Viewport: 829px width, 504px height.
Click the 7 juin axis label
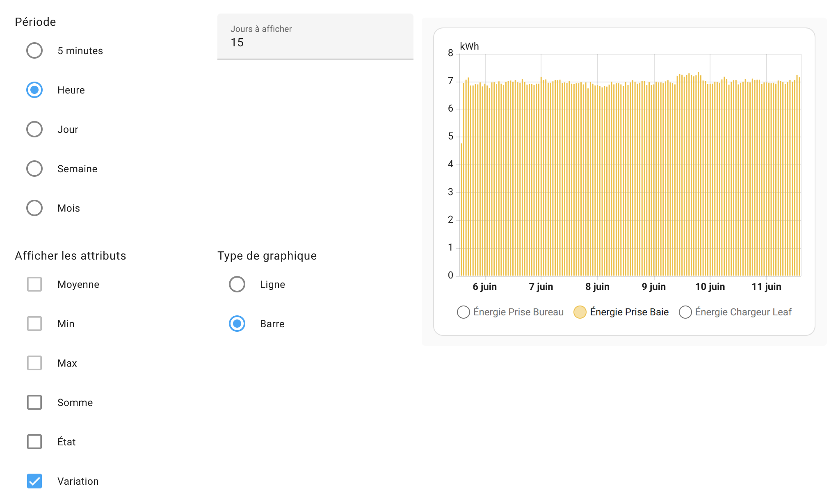[541, 287]
